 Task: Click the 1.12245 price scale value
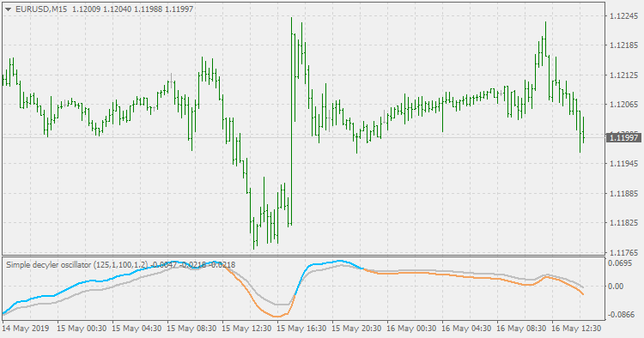[x=624, y=16]
